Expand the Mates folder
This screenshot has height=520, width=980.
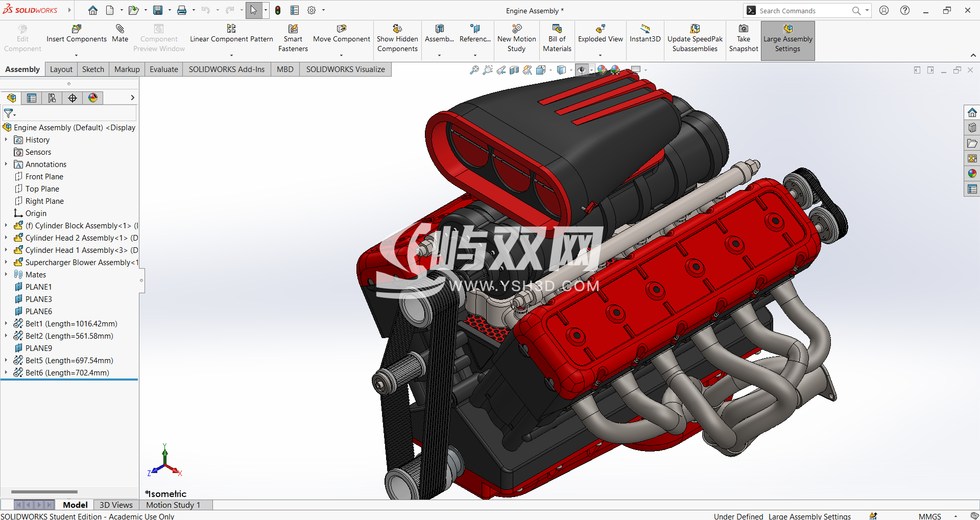point(6,274)
